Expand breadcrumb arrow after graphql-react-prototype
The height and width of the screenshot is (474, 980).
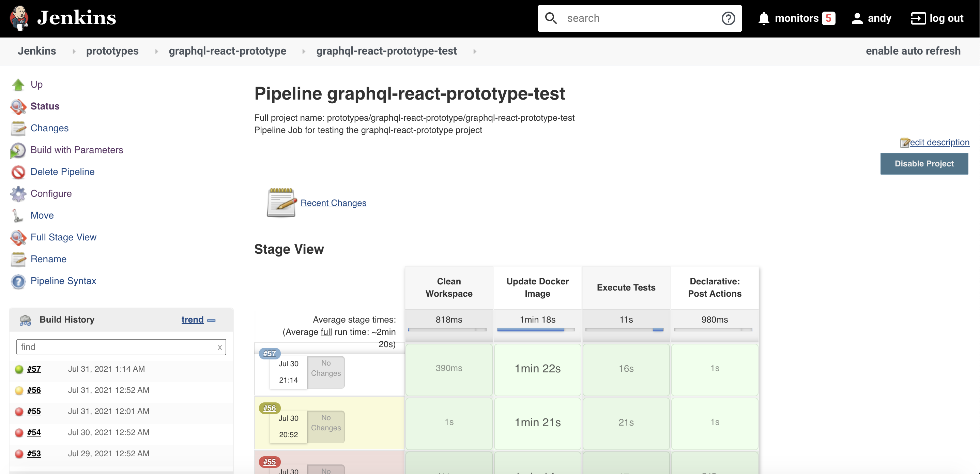[x=304, y=51]
